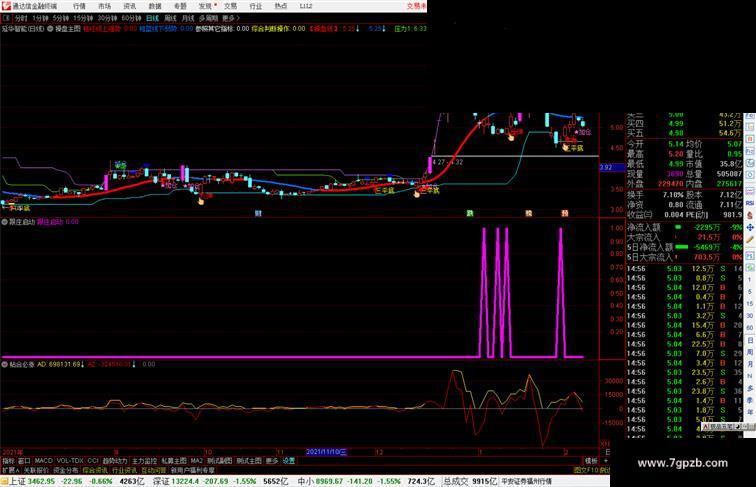Image resolution: width=756 pixels, height=487 pixels.
Task: Open the 发现 menu
Action: (205, 6)
